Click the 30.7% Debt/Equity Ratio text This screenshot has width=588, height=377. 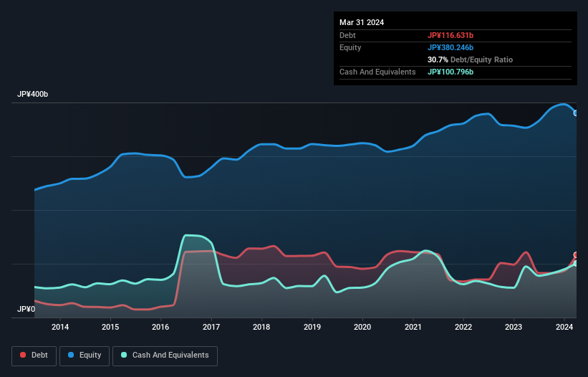click(470, 59)
